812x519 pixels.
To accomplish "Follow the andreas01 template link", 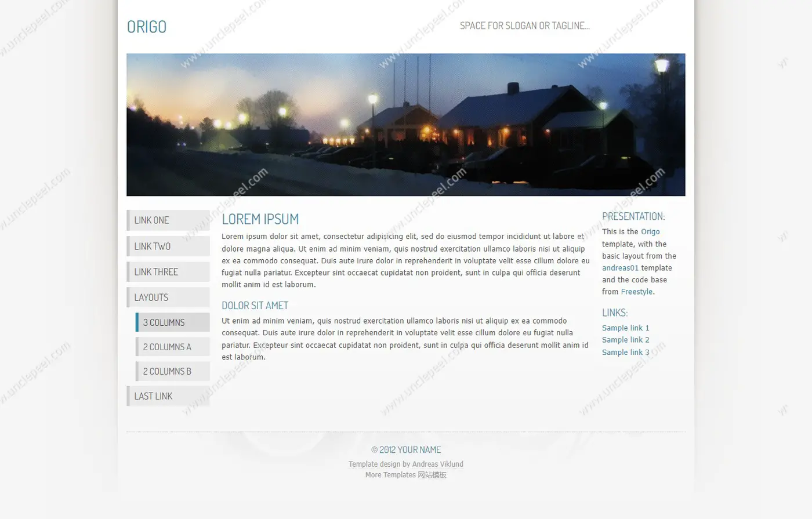I will click(x=620, y=268).
